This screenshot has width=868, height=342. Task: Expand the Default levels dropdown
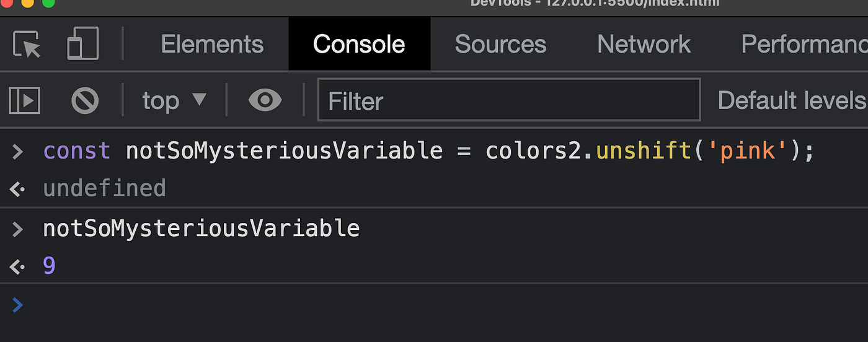point(792,100)
